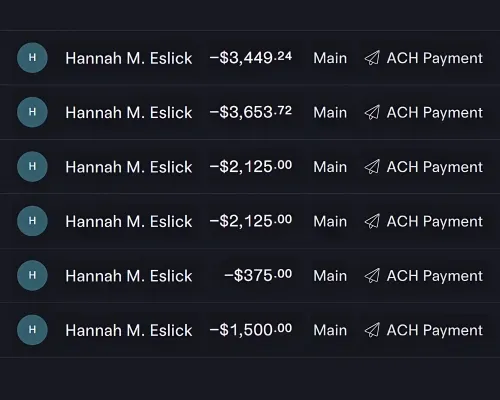Click the paper plane icon on −$3,653.72 row
500x400 pixels.
click(x=372, y=112)
